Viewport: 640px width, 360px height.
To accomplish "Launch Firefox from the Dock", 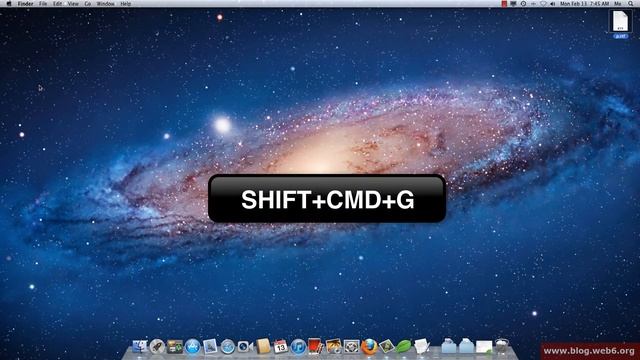I will [369, 347].
